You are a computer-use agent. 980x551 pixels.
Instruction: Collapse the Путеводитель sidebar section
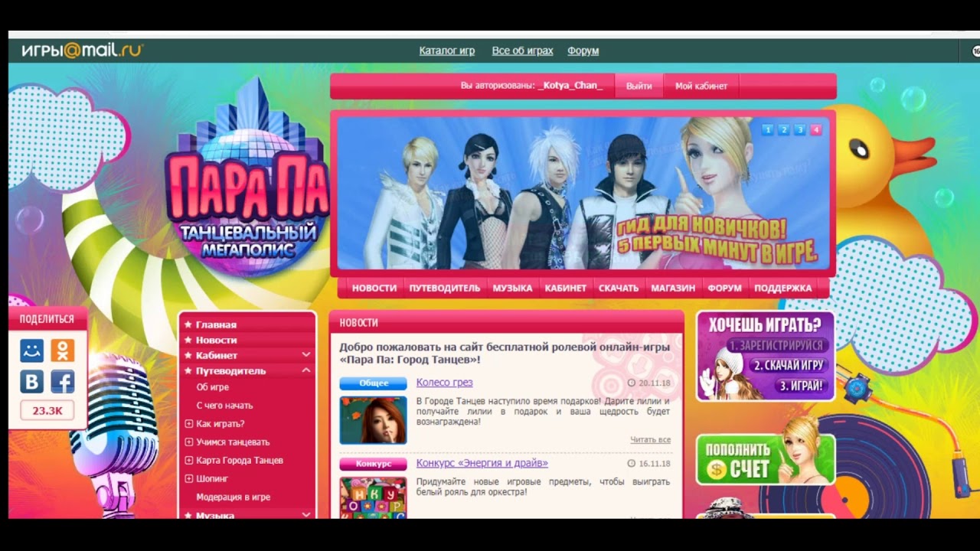305,370
